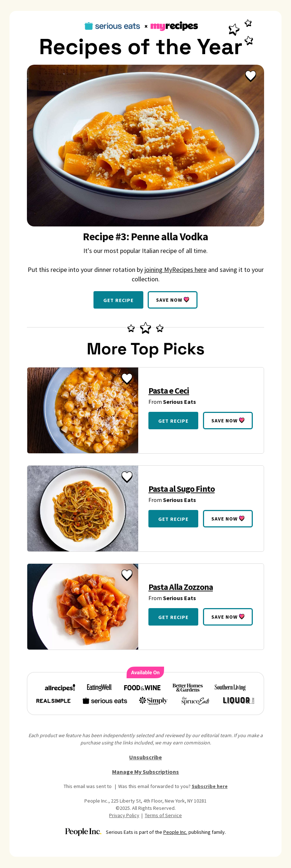
Task: Click the Simply Recipes brand logo
Action: point(153,700)
